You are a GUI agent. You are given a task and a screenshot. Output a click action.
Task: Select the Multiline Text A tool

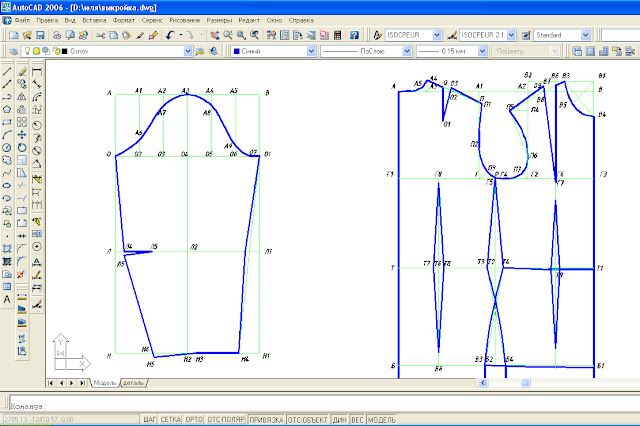tap(7, 300)
